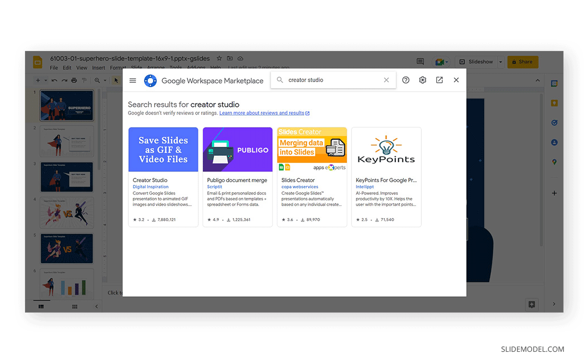The height and width of the screenshot is (364, 588).
Task: Click the Share button
Action: pos(523,62)
